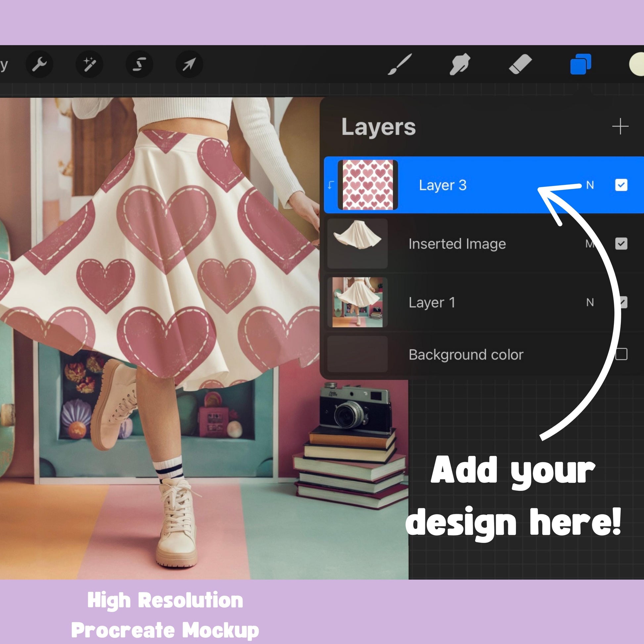This screenshot has height=644, width=644.
Task: Uncheck the Inserted Image visibility checkbox
Action: (621, 244)
